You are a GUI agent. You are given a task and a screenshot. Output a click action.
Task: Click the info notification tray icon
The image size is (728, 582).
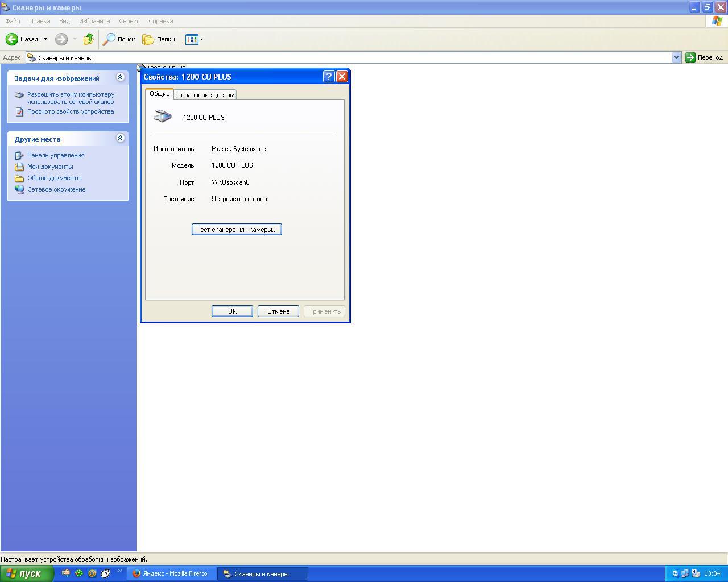[695, 573]
